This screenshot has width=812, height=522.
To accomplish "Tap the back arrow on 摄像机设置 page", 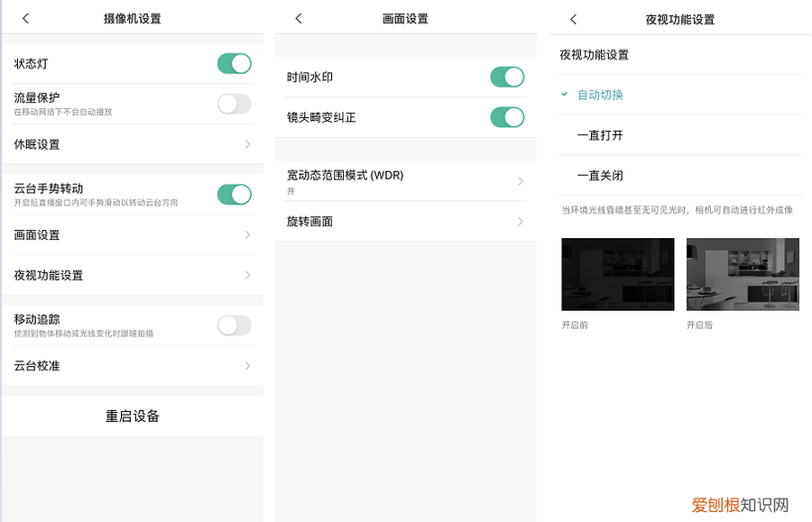I will click(x=23, y=17).
